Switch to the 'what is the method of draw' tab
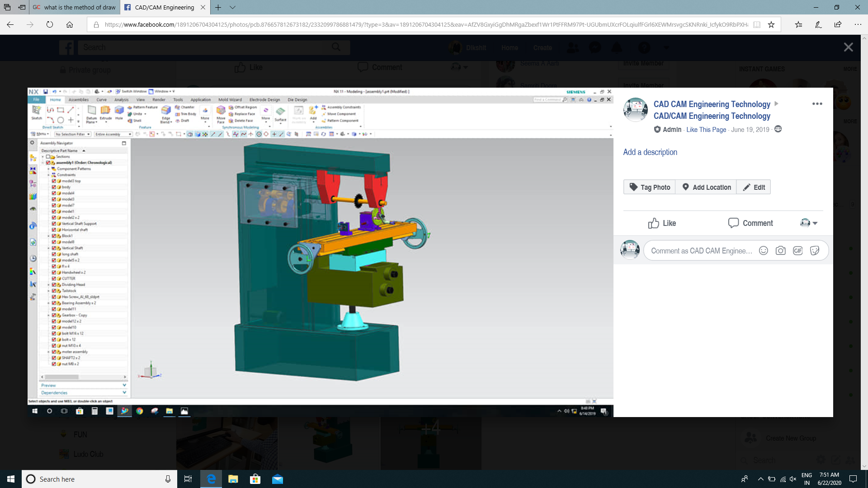This screenshot has width=868, height=488. click(x=75, y=7)
